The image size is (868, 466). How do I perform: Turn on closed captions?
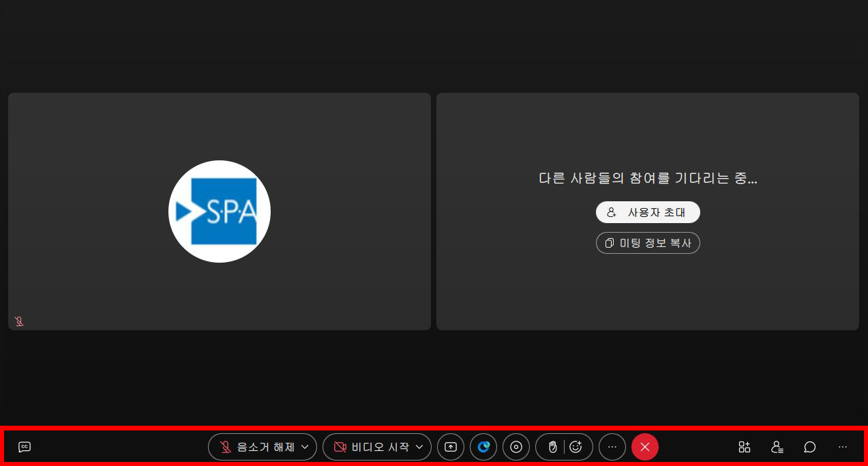25,447
